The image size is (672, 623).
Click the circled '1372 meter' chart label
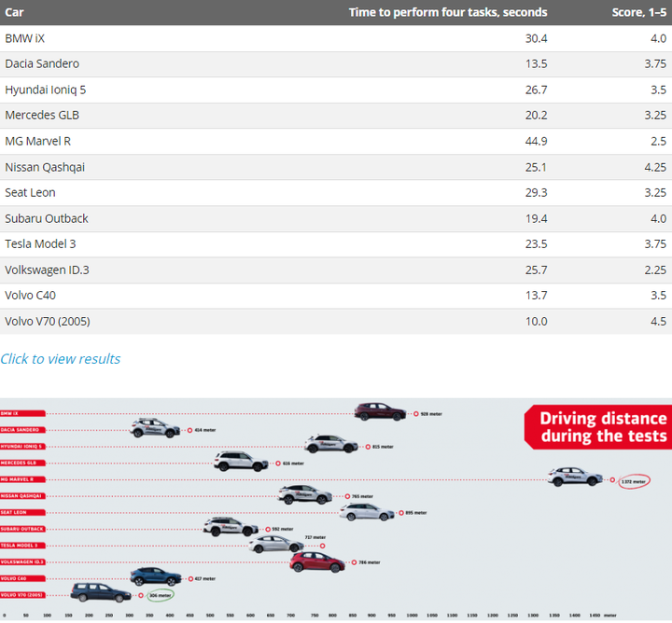(634, 481)
